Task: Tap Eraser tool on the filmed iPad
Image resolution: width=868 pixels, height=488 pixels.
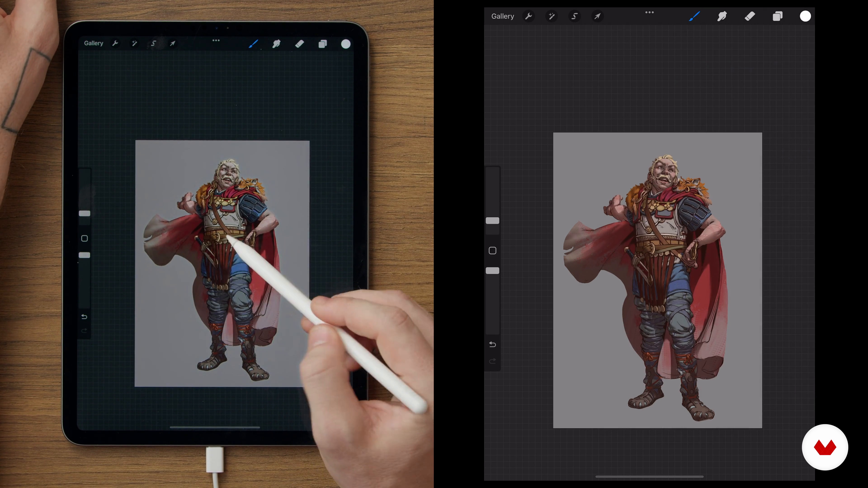Action: pos(299,44)
